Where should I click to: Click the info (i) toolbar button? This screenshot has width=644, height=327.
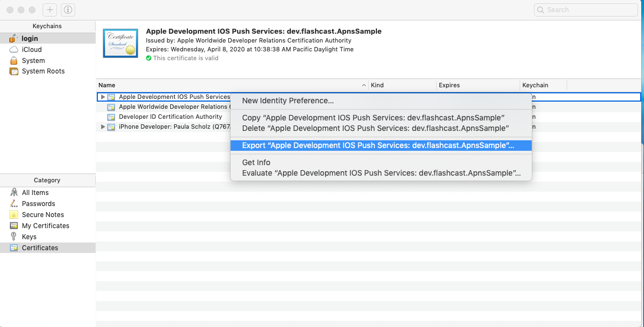68,10
